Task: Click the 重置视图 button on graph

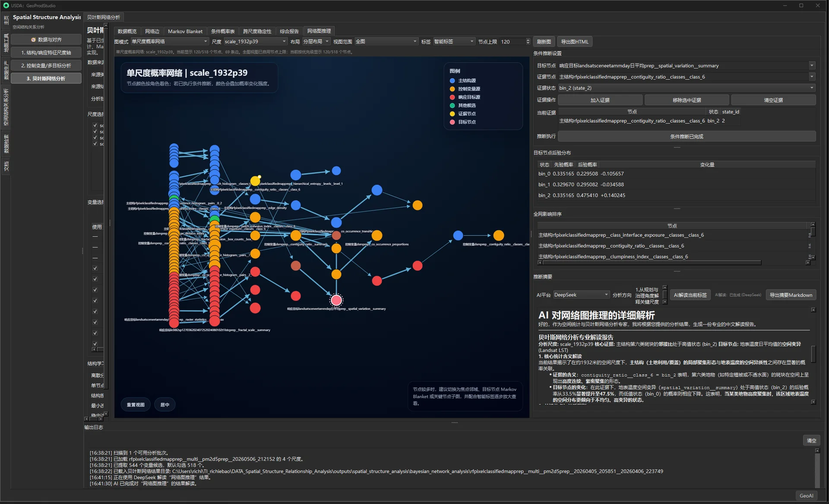Action: (x=136, y=405)
